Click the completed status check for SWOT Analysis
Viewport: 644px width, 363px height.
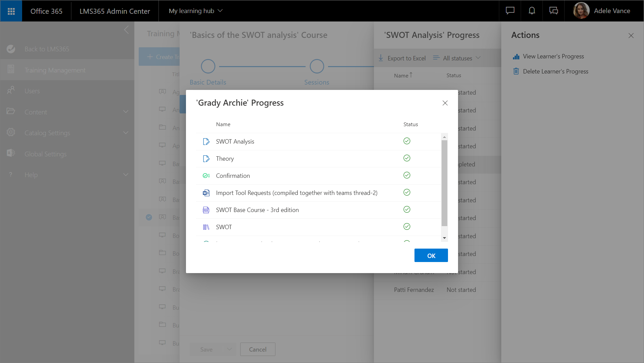coord(407,141)
